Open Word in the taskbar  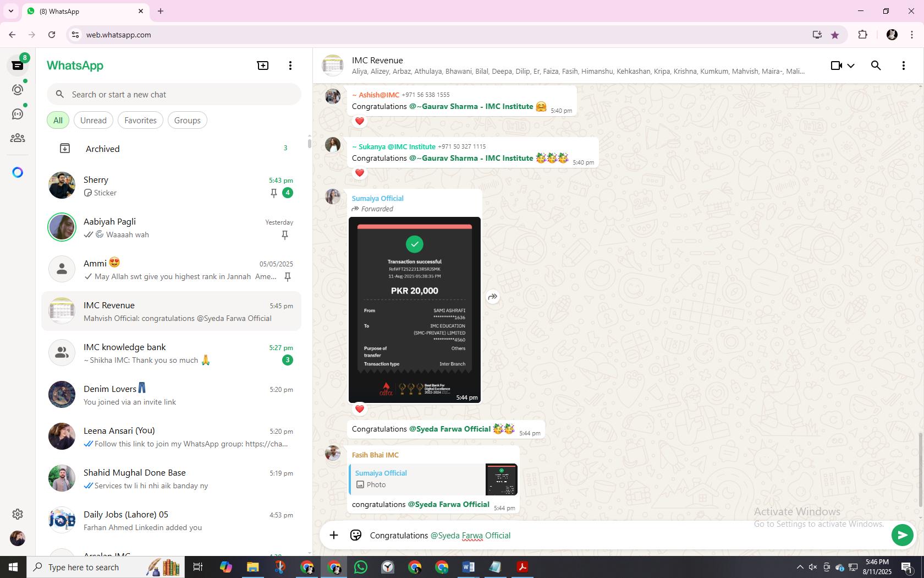pos(469,567)
